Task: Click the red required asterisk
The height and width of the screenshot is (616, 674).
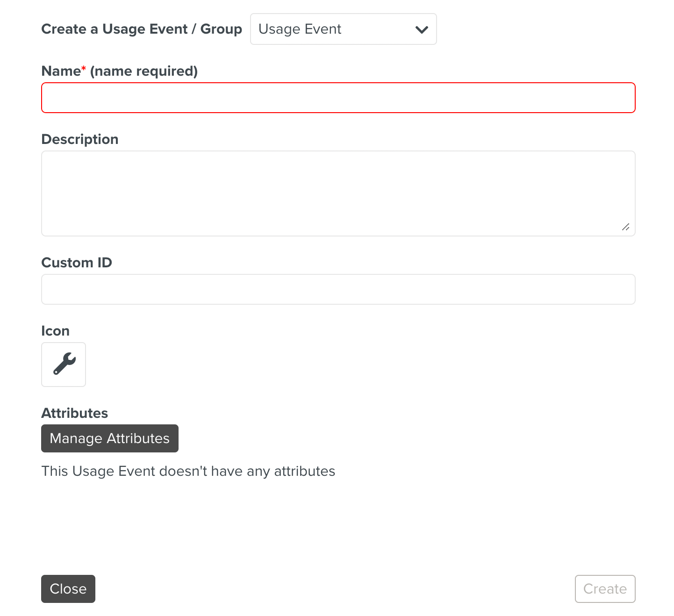Action: pos(84,69)
